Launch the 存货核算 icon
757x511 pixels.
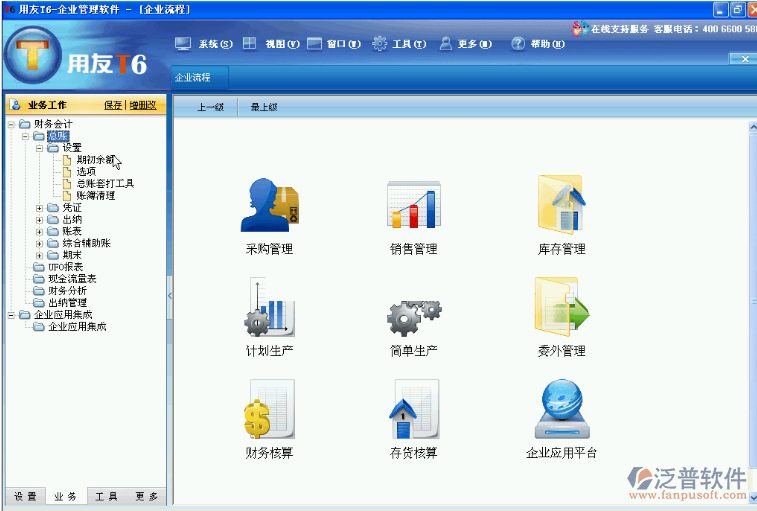(413, 408)
